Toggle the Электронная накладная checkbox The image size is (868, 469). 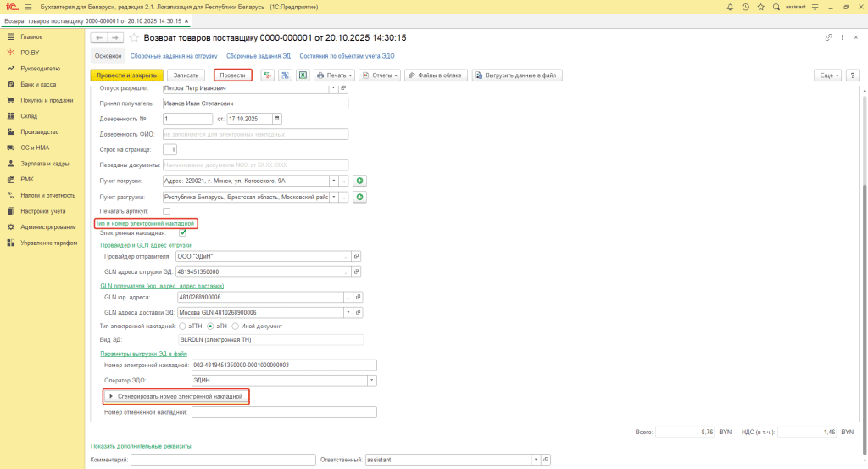point(183,232)
